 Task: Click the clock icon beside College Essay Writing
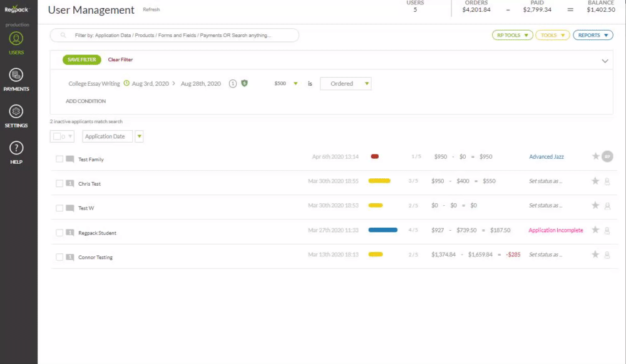(126, 83)
